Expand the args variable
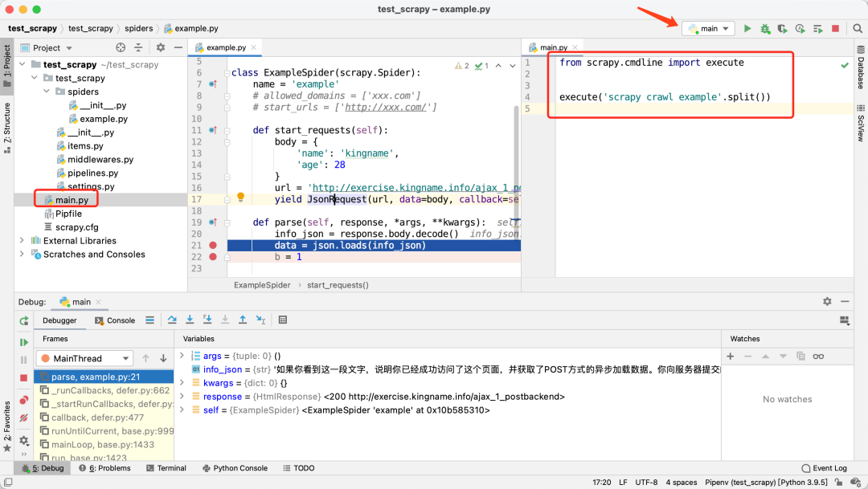Image resolution: width=868 pixels, height=489 pixels. coord(182,356)
